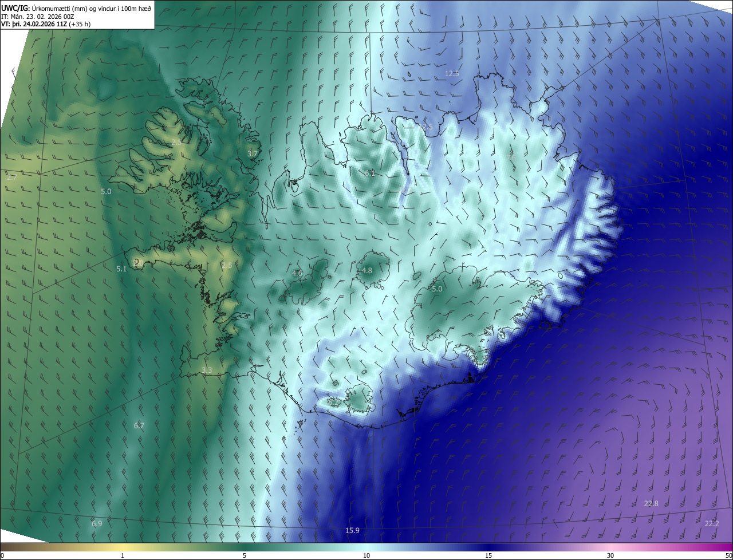The height and width of the screenshot is (560, 733).
Task: Click the 4.8 value label on the map
Action: point(366,270)
